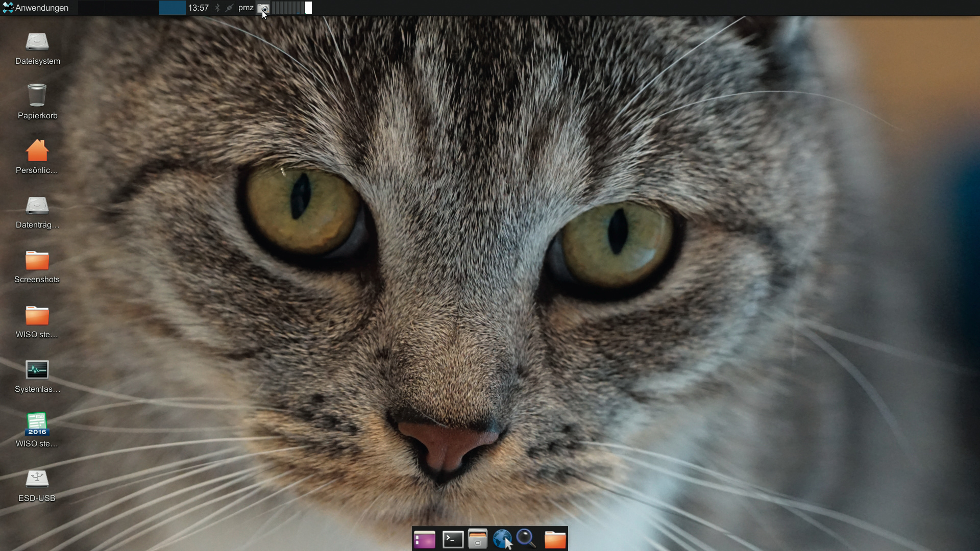Select the Persönlicher home folder icon
The width and height of the screenshot is (980, 551).
37,151
